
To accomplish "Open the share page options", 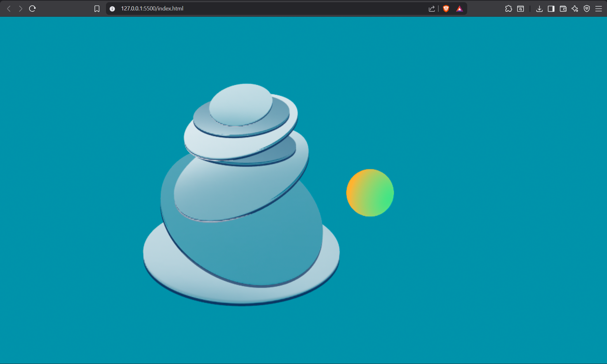I will pyautogui.click(x=431, y=9).
